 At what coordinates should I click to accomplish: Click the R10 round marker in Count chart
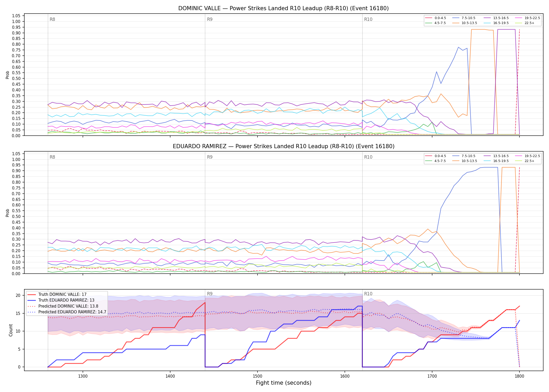pos(368,294)
